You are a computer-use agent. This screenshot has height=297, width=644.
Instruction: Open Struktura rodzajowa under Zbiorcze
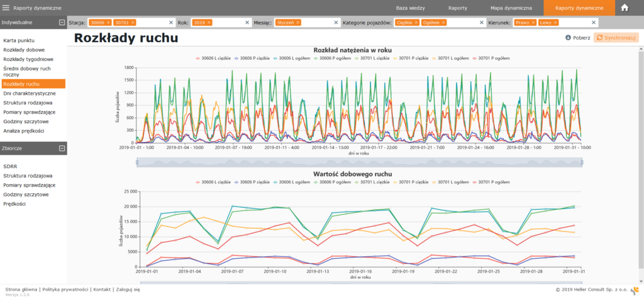point(28,176)
